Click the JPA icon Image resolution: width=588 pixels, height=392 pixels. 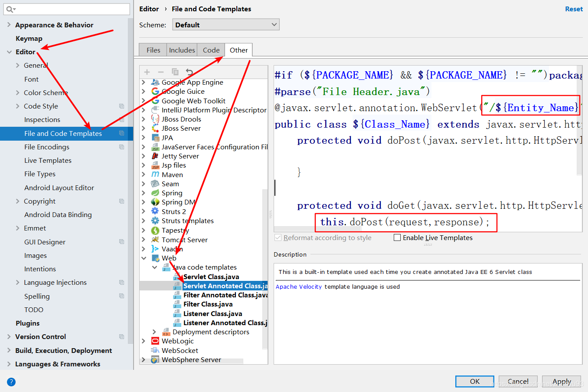click(x=155, y=138)
